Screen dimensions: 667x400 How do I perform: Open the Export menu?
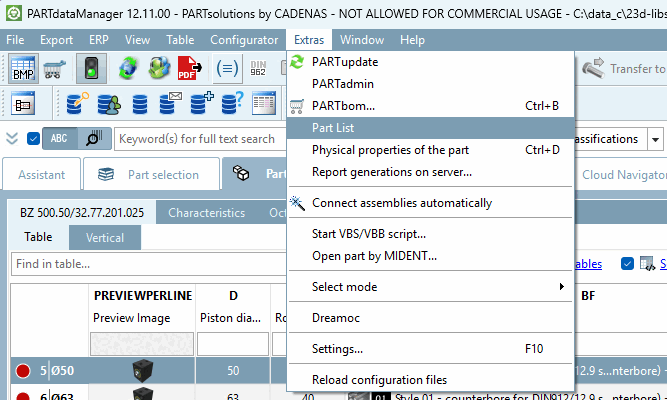pos(57,40)
